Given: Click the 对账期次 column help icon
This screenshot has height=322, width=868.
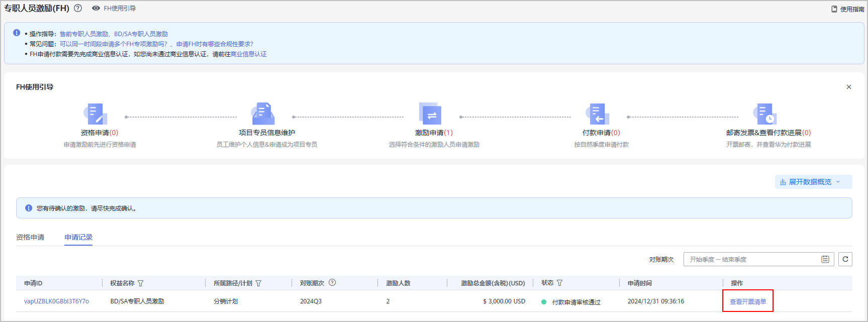Looking at the screenshot, I should tap(332, 283).
